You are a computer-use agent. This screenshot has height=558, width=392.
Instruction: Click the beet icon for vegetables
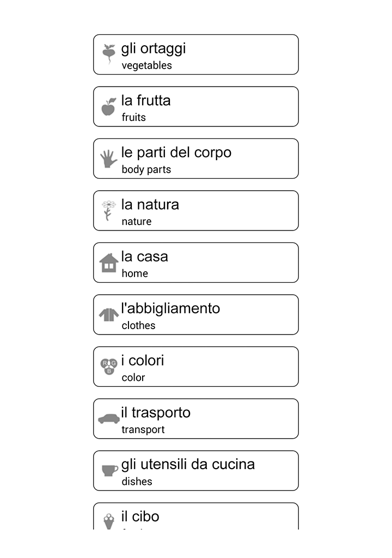[x=109, y=54]
